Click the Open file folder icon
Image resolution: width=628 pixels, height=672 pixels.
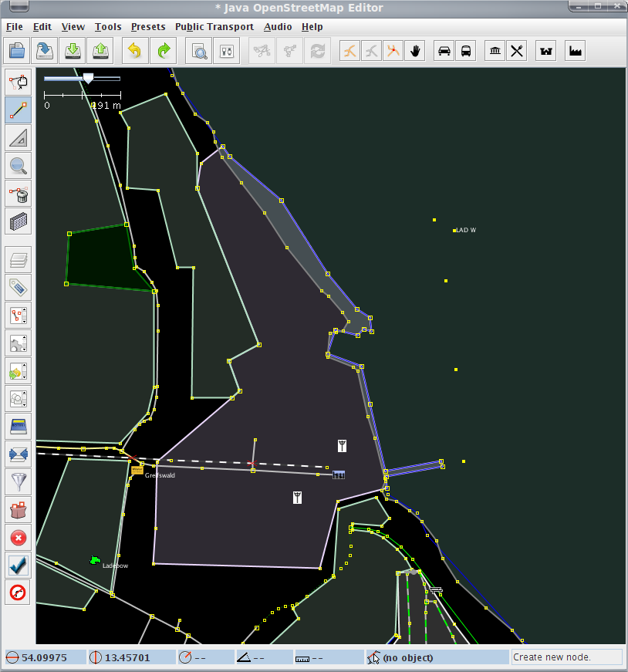coord(18,52)
